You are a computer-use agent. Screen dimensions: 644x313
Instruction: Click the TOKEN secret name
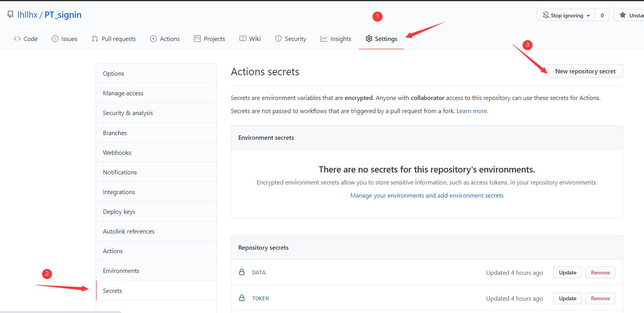coord(260,298)
